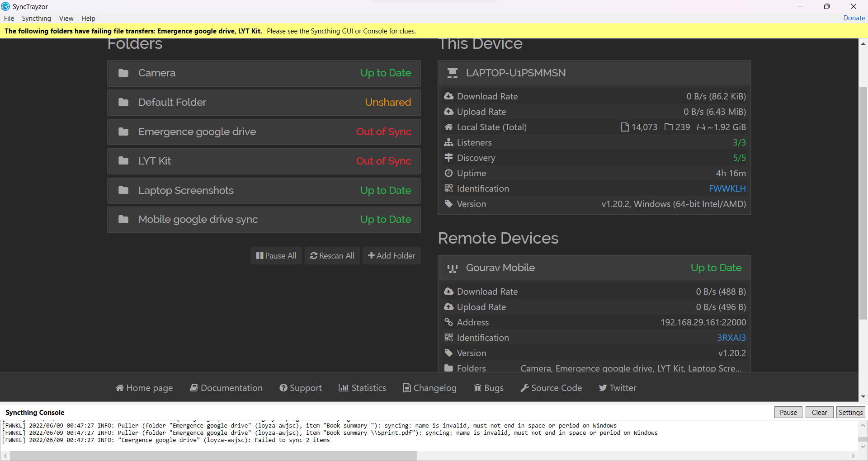Click the 3RXAI3 identification link

pyautogui.click(x=731, y=338)
